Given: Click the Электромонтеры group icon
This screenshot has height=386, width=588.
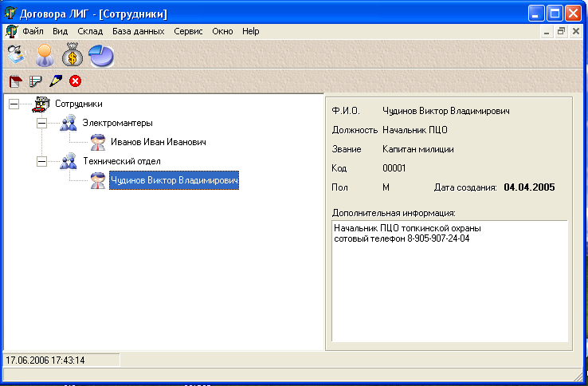Looking at the screenshot, I should point(69,123).
